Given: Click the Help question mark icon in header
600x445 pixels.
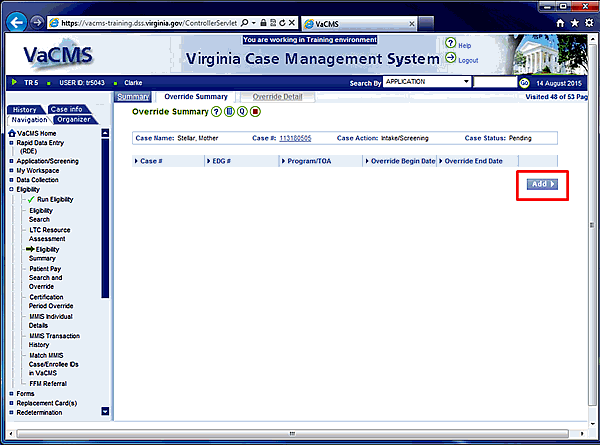Looking at the screenshot, I should point(450,45).
